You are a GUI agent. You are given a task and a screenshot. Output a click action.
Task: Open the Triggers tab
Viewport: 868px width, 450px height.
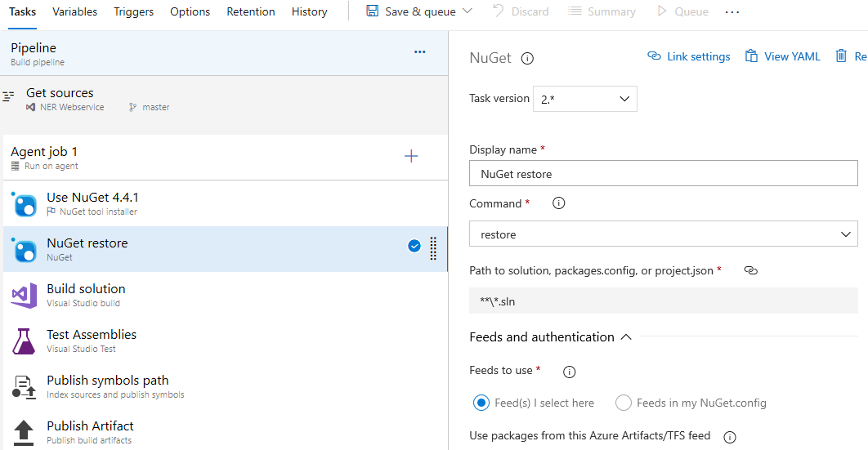point(133,11)
